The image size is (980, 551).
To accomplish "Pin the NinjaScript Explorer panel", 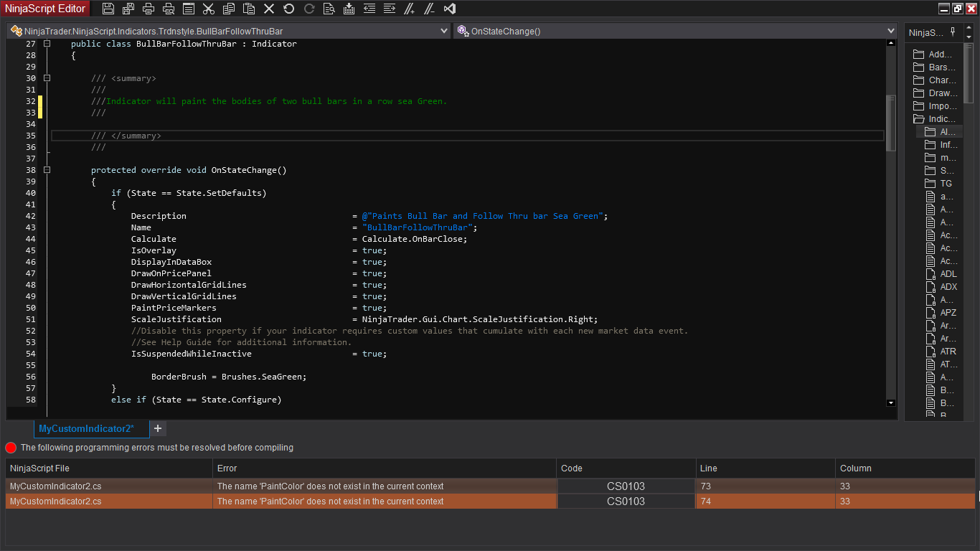I will (953, 32).
